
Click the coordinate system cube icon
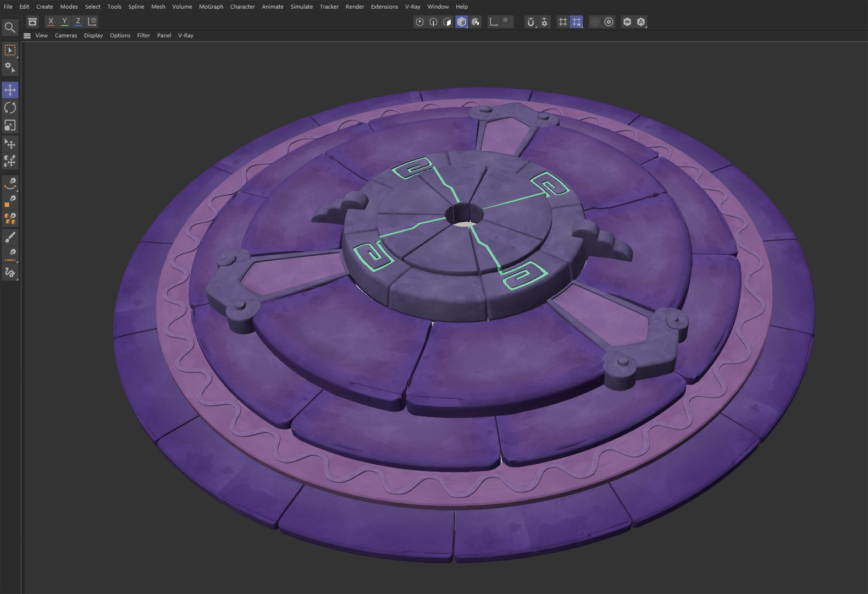click(92, 22)
